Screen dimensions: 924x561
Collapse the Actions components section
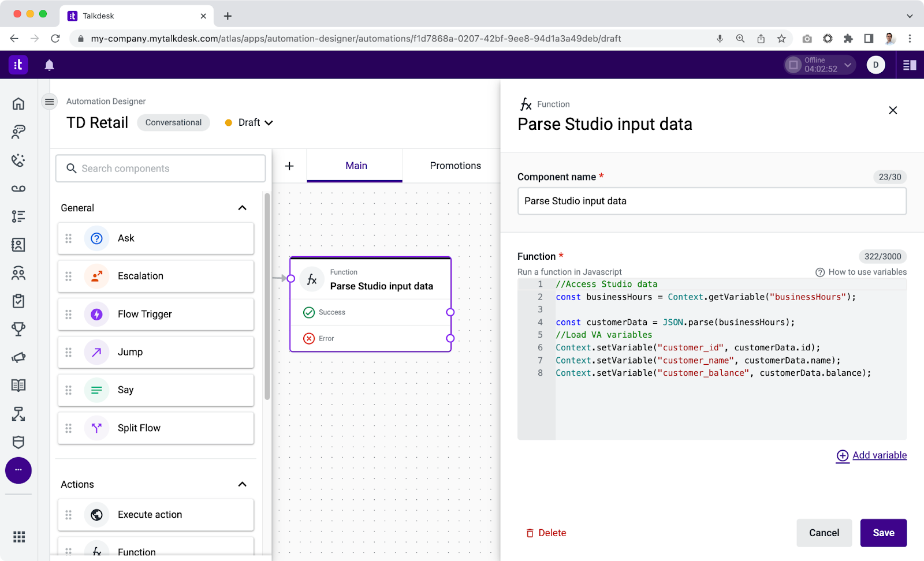(243, 485)
